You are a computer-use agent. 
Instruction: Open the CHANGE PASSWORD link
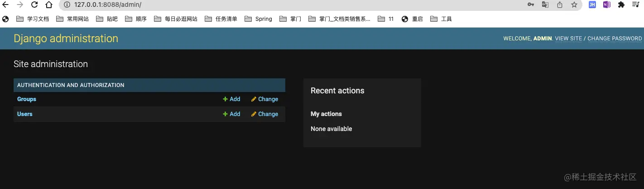click(x=615, y=39)
